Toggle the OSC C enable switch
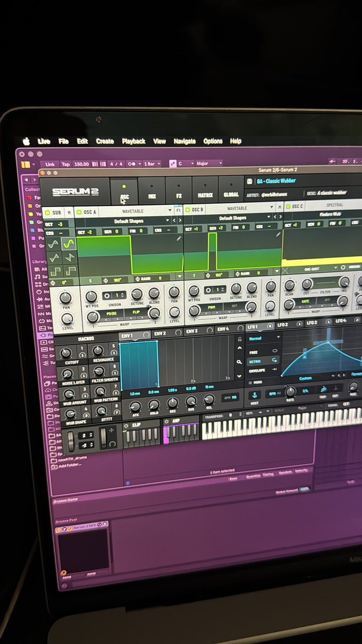362x644 pixels. click(x=287, y=206)
